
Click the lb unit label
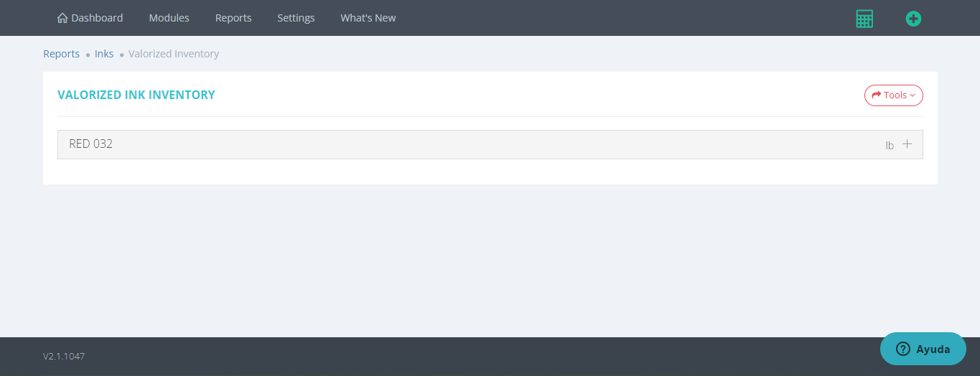[x=890, y=145]
